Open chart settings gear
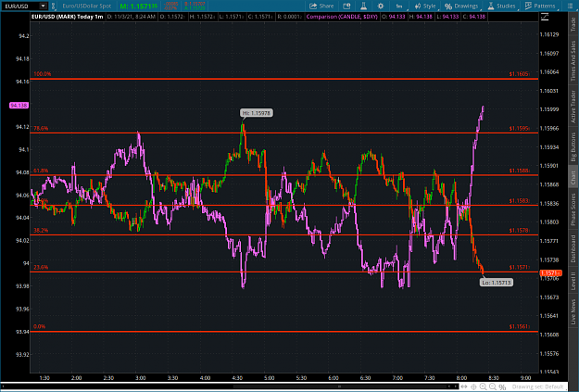 381,6
